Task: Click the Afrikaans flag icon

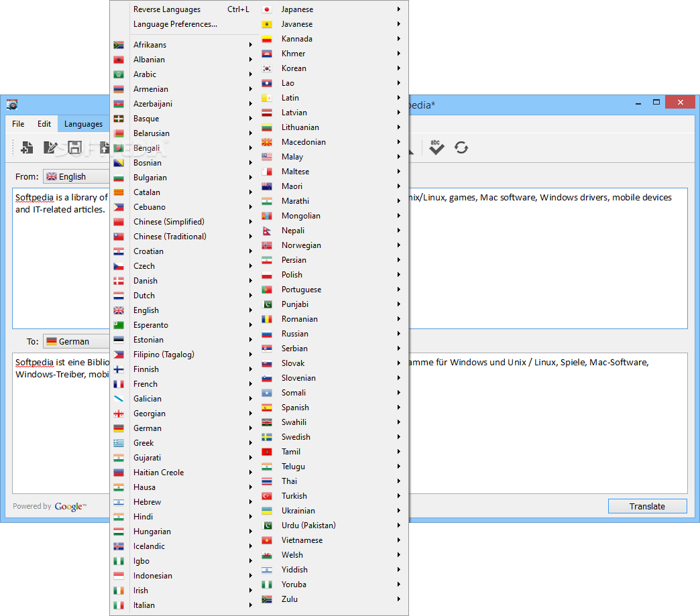Action: [119, 45]
